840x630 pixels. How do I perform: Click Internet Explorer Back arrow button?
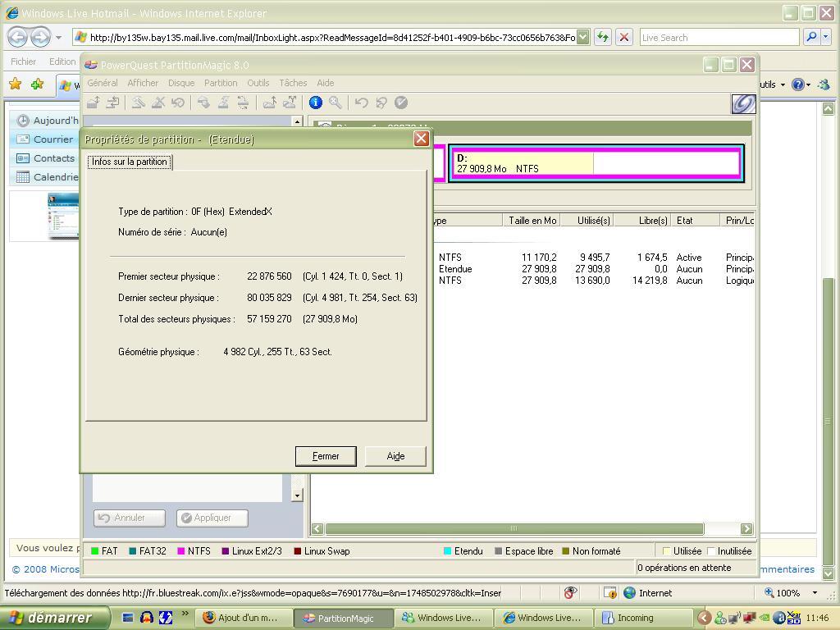[18, 38]
